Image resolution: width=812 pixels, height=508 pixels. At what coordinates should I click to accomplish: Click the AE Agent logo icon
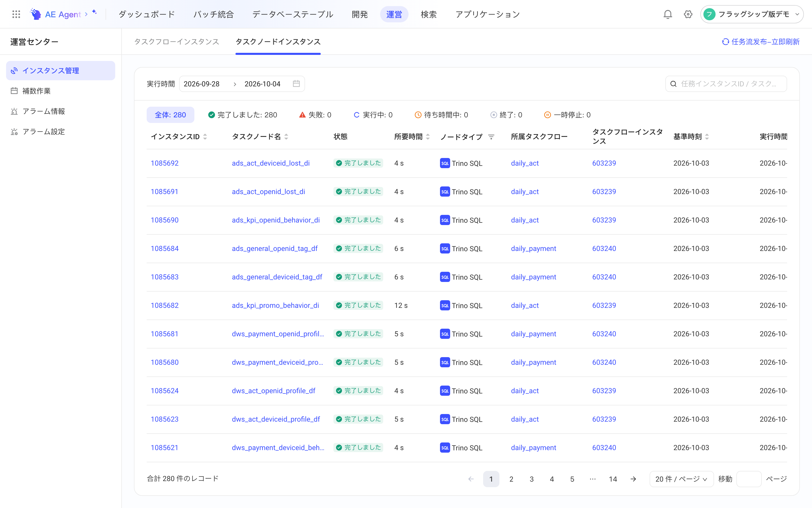pyautogui.click(x=36, y=14)
